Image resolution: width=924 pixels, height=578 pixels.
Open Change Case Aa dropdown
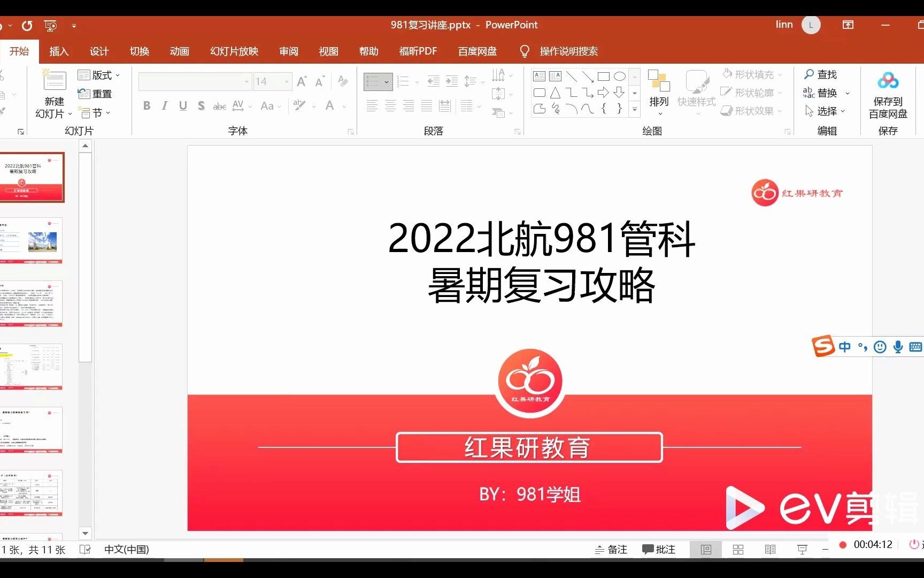click(x=271, y=105)
